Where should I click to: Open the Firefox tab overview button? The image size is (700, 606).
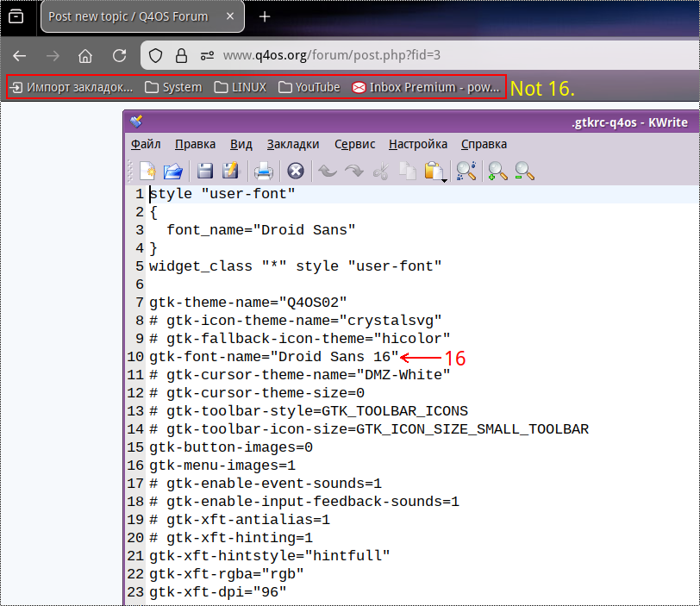pos(16,17)
